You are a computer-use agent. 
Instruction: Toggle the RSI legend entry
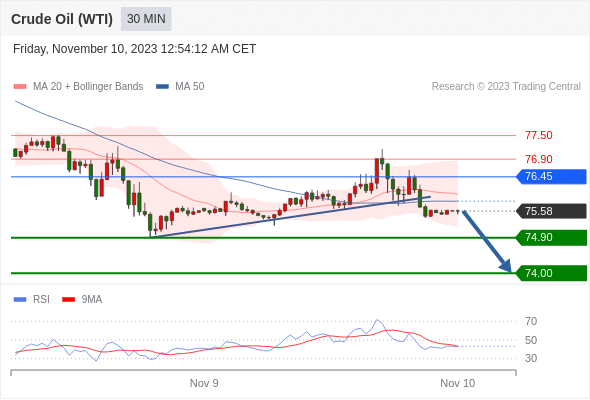coord(32,300)
